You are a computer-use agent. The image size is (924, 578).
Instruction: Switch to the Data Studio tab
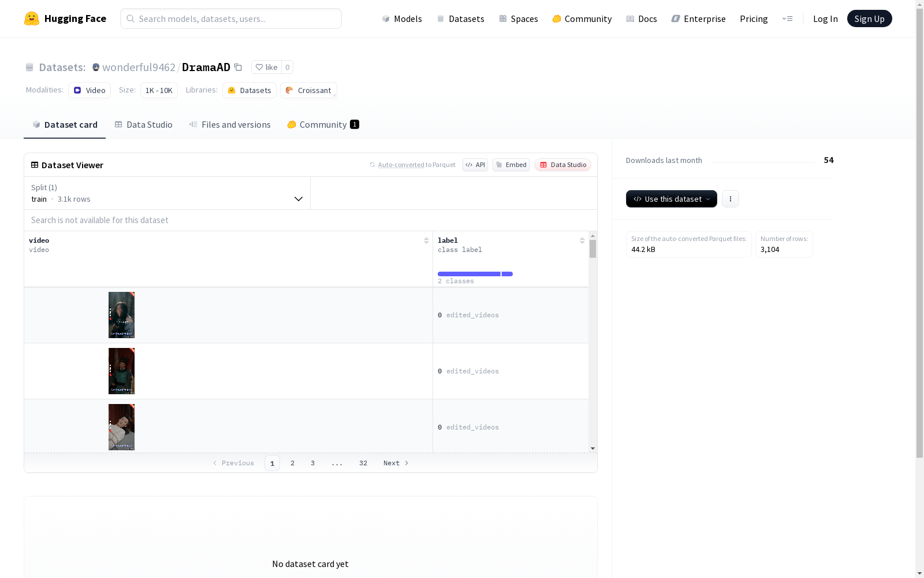144,124
